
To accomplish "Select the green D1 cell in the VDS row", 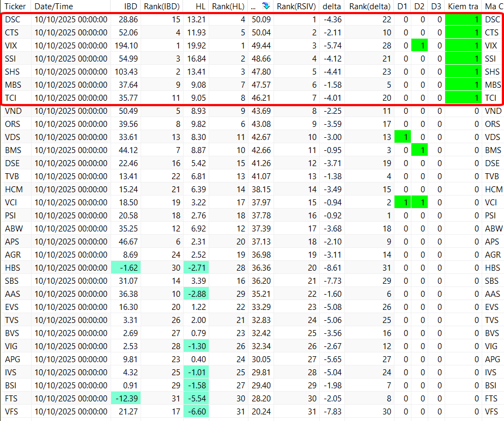I will coord(403,137).
